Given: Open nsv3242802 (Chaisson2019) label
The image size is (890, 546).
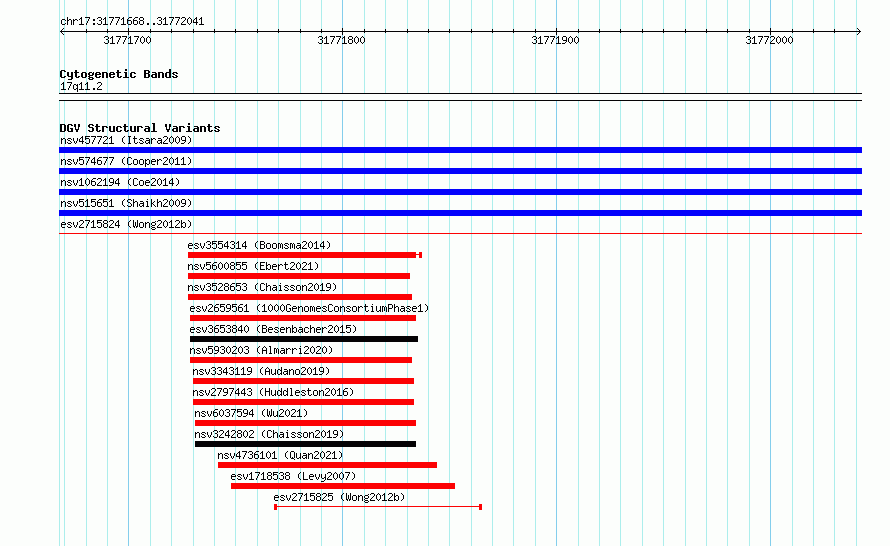Looking at the screenshot, I should pyautogui.click(x=269, y=434).
